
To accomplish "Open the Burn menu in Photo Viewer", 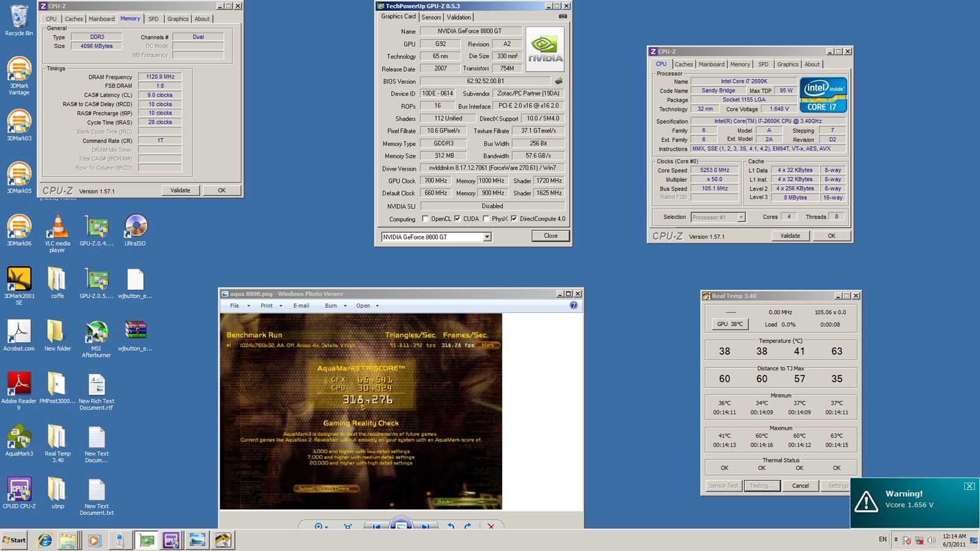I will 331,305.
